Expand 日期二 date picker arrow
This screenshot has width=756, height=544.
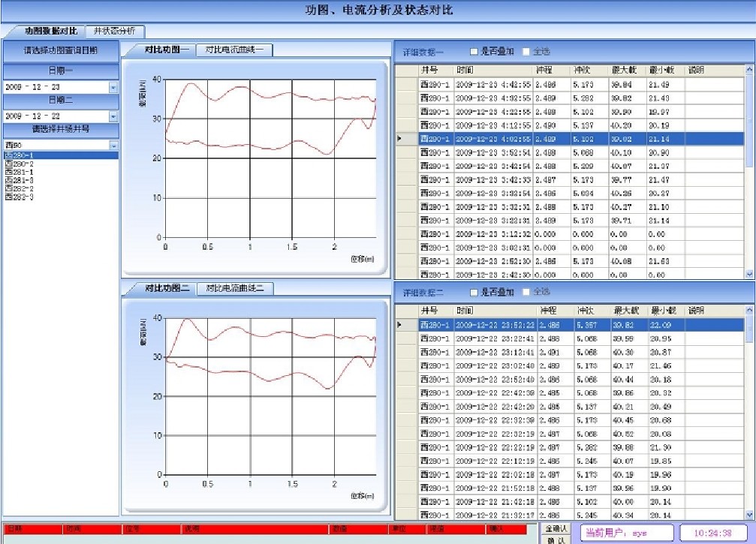113,116
